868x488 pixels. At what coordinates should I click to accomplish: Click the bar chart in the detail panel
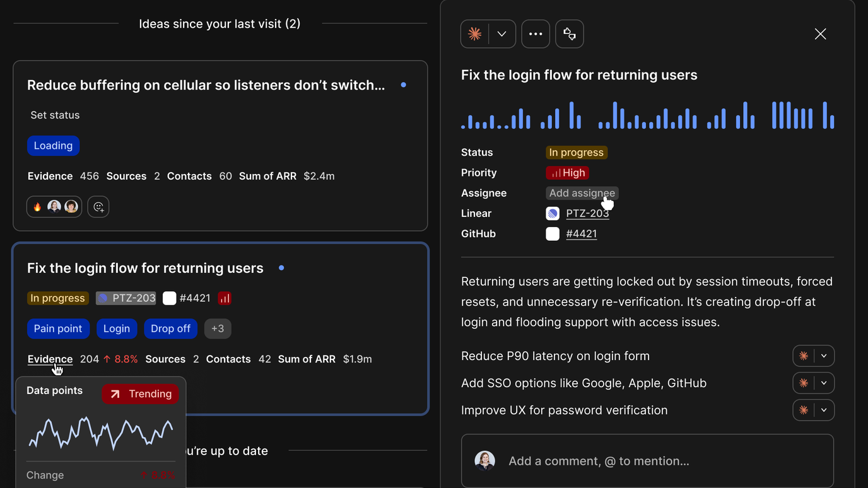pos(647,115)
